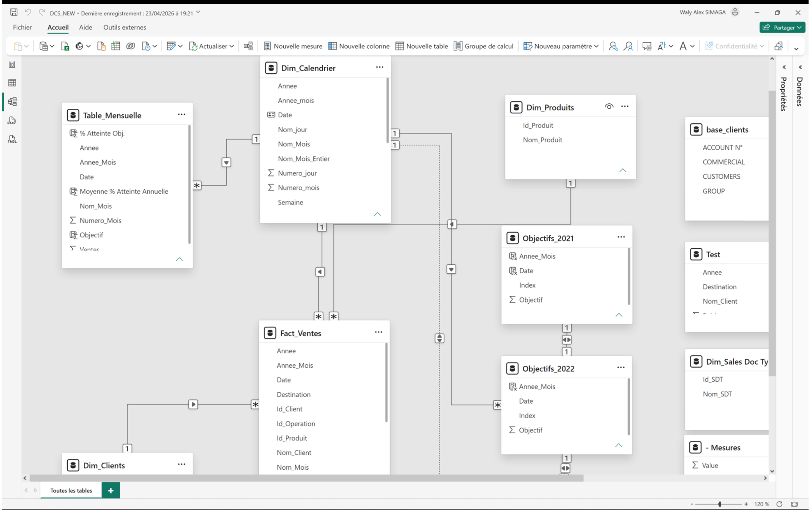Click the Manage roles icon
Image resolution: width=812 pixels, height=512 pixels.
pos(613,46)
